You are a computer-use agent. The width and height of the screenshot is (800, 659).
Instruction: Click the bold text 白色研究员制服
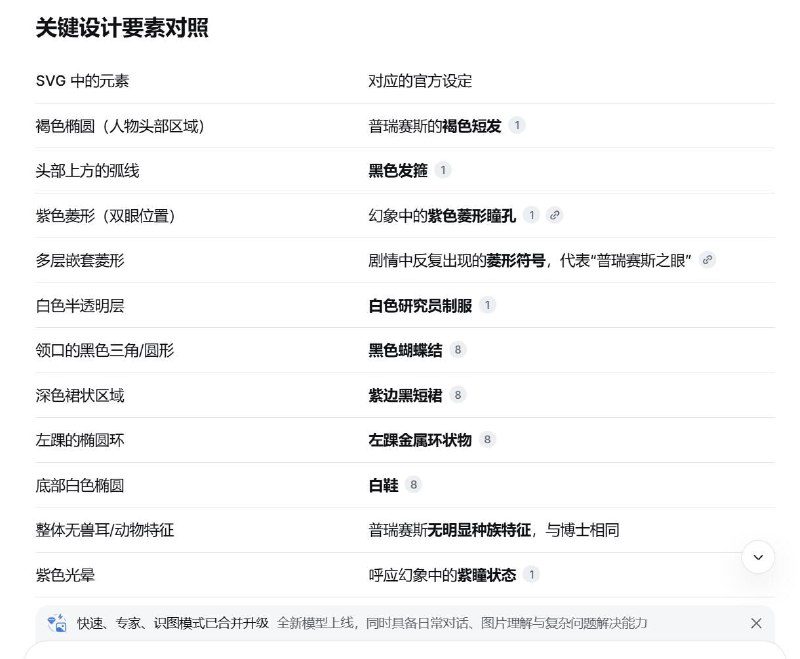pyautogui.click(x=420, y=306)
